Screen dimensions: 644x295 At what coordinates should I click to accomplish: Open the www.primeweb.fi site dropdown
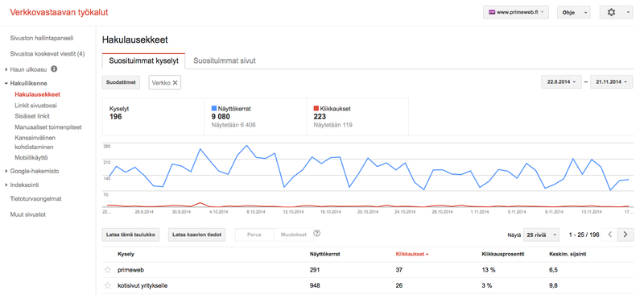pos(516,12)
